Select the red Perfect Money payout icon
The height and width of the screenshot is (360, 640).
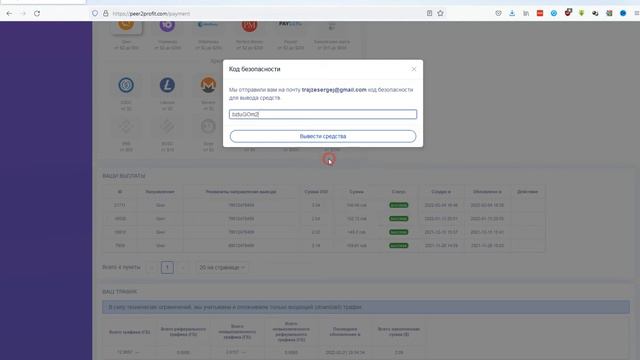pyautogui.click(x=249, y=25)
